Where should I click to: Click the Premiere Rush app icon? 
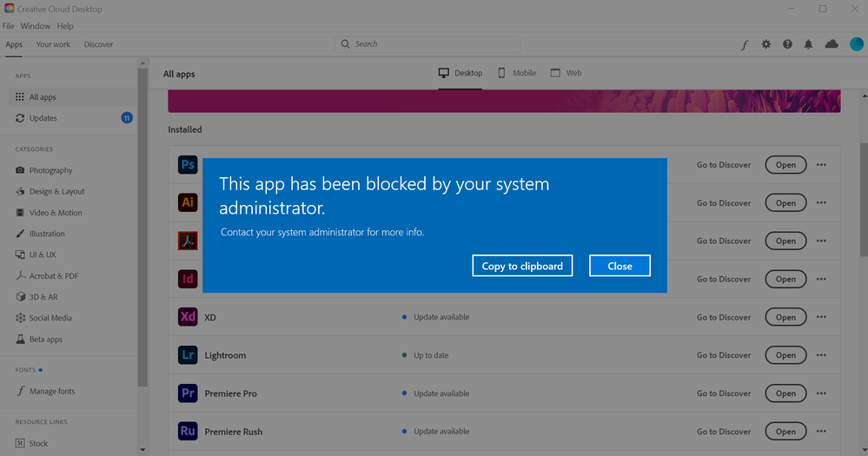[188, 432]
